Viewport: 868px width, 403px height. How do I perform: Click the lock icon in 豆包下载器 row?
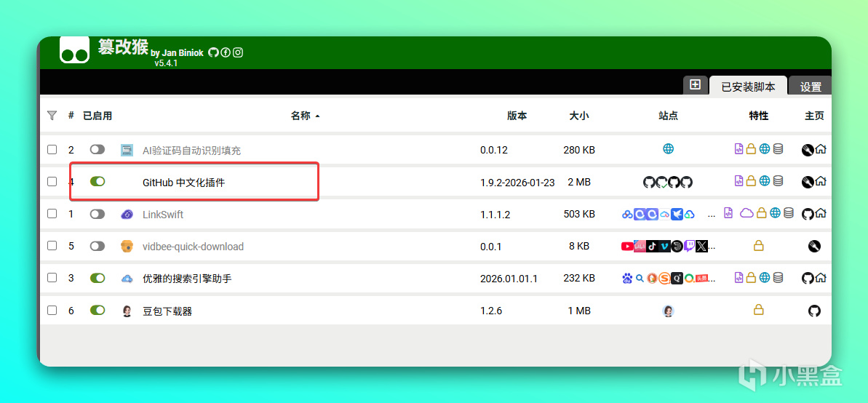click(x=758, y=311)
